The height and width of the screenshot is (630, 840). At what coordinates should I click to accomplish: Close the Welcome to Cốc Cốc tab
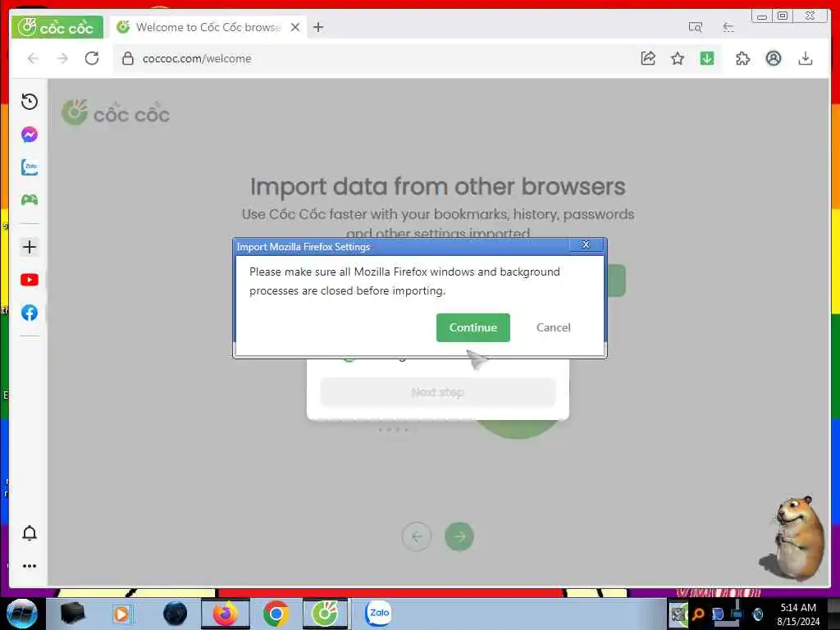[295, 27]
